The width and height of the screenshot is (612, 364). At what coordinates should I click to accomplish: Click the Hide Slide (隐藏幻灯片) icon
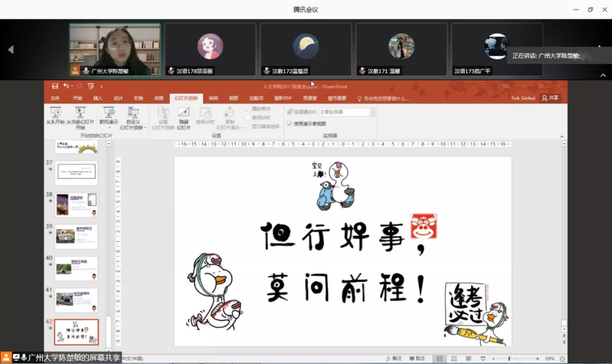pyautogui.click(x=184, y=113)
